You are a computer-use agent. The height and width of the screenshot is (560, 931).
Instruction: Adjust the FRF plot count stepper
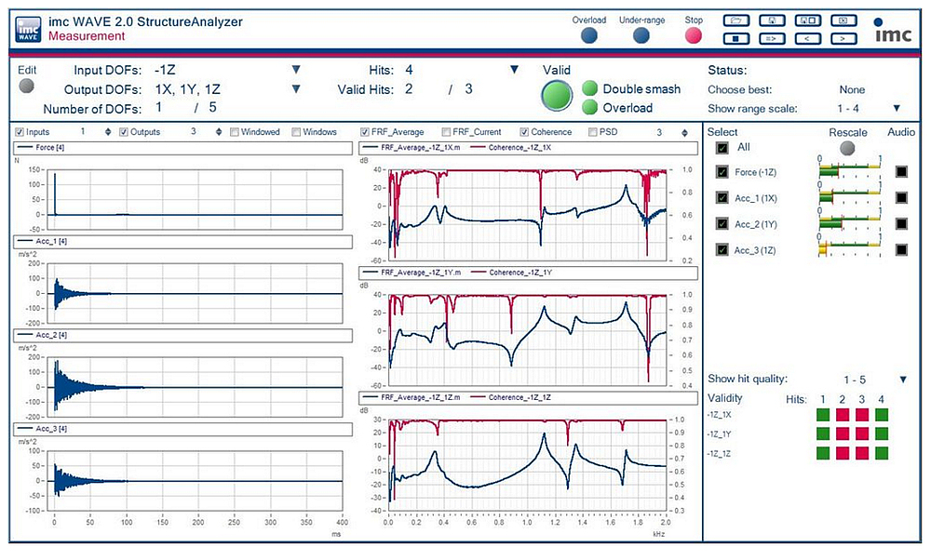tap(684, 132)
